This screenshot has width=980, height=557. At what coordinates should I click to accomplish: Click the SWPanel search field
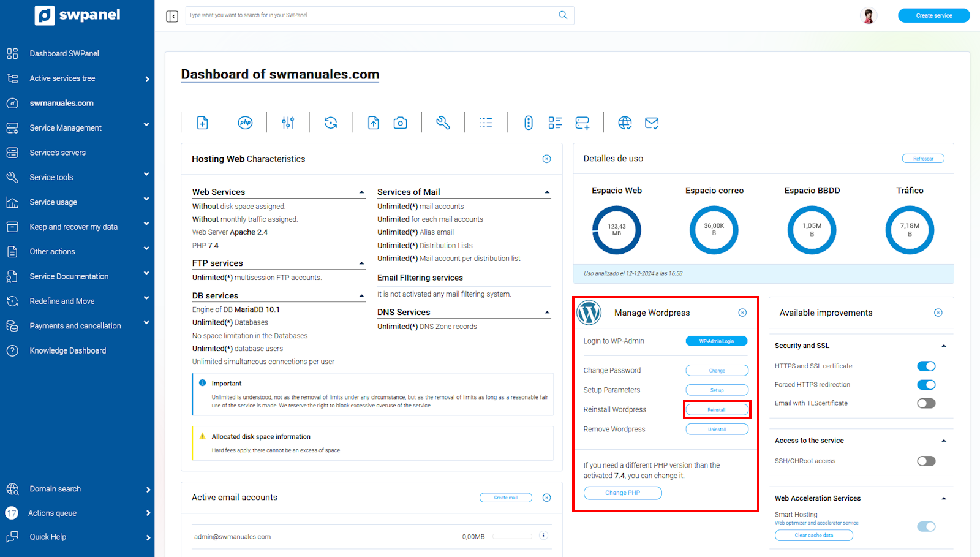pos(372,15)
